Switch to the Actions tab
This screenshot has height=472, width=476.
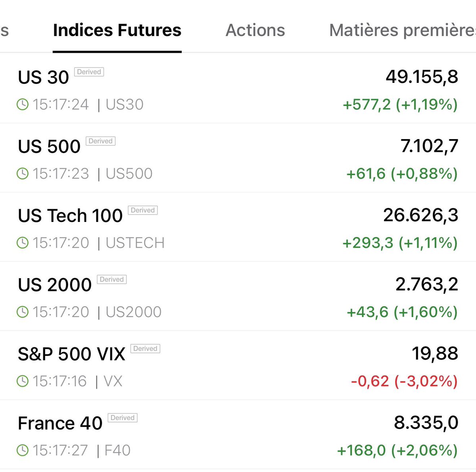pyautogui.click(x=255, y=30)
